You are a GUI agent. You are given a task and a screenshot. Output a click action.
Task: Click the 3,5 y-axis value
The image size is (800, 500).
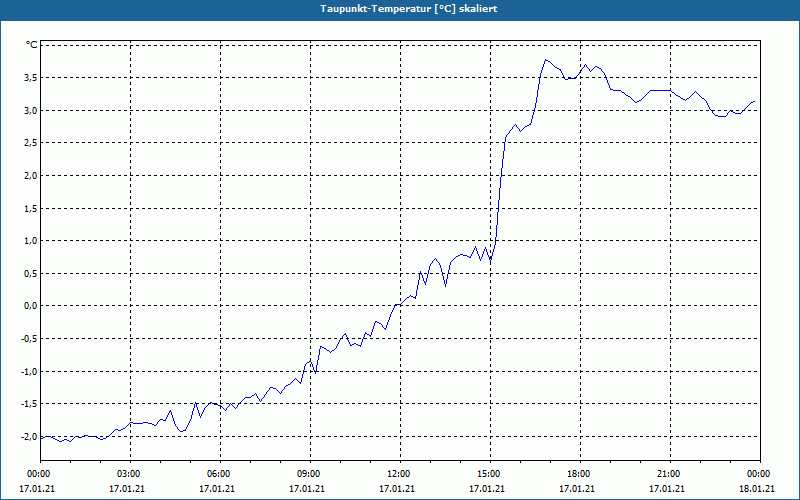pyautogui.click(x=31, y=78)
